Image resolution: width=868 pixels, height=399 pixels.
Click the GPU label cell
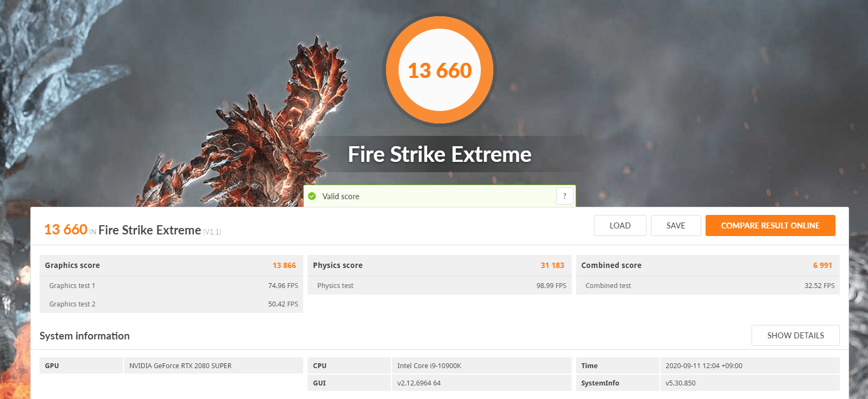click(81, 365)
